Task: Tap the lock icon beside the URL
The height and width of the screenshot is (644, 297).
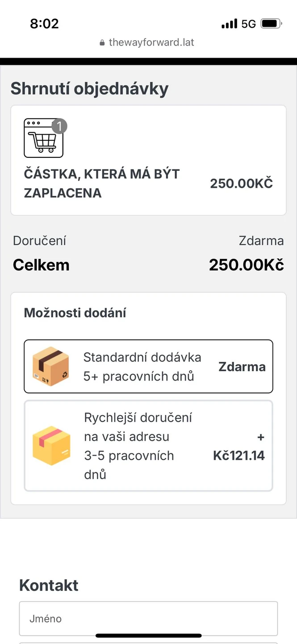Action: click(x=103, y=43)
